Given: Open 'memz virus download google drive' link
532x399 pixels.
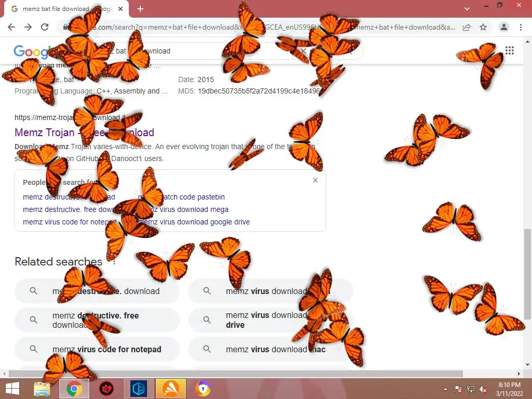Looking at the screenshot, I should 194,222.
